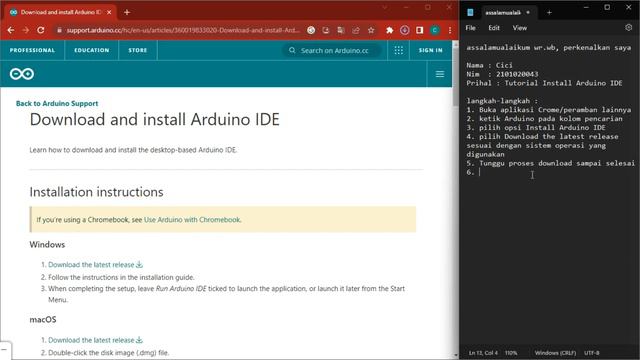Viewport: 640px width, 360px height.
Task: Open the Arduino hamburger menu
Action: coord(440,74)
